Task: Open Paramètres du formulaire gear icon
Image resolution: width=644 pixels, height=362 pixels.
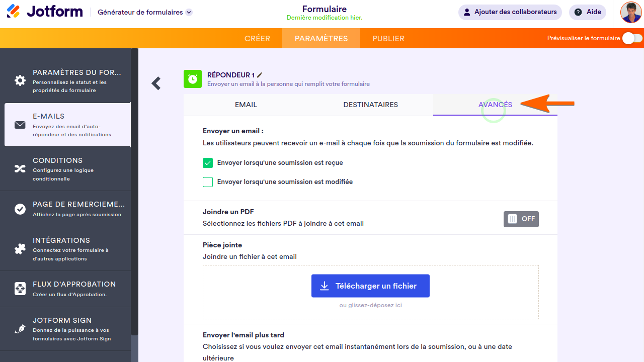Action: click(x=20, y=80)
